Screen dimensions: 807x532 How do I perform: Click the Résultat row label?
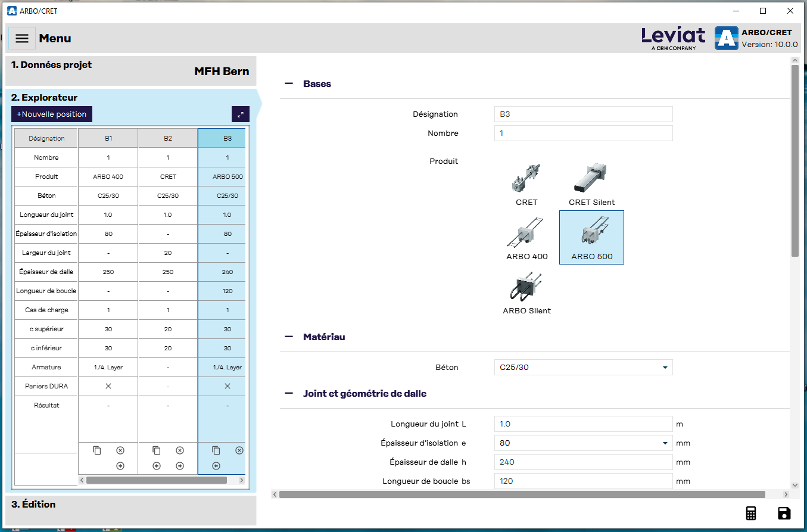coord(46,406)
